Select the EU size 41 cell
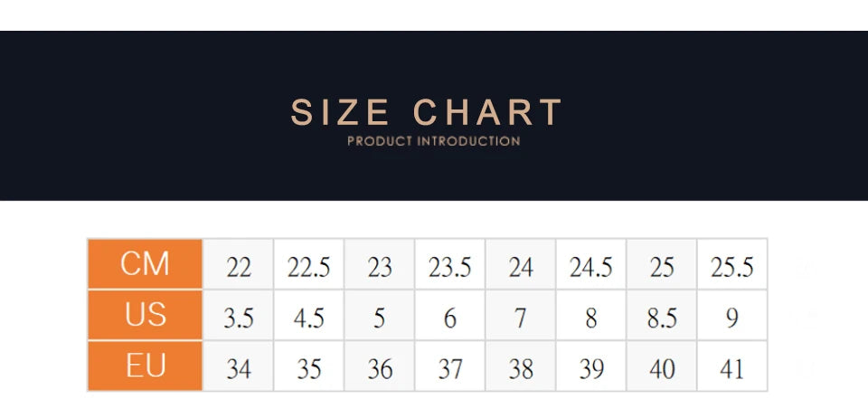 click(732, 366)
